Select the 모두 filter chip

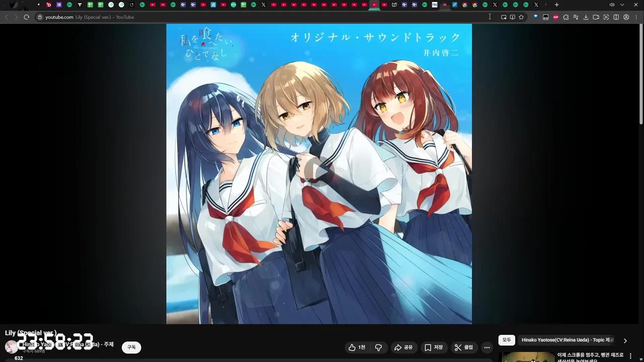tap(506, 340)
